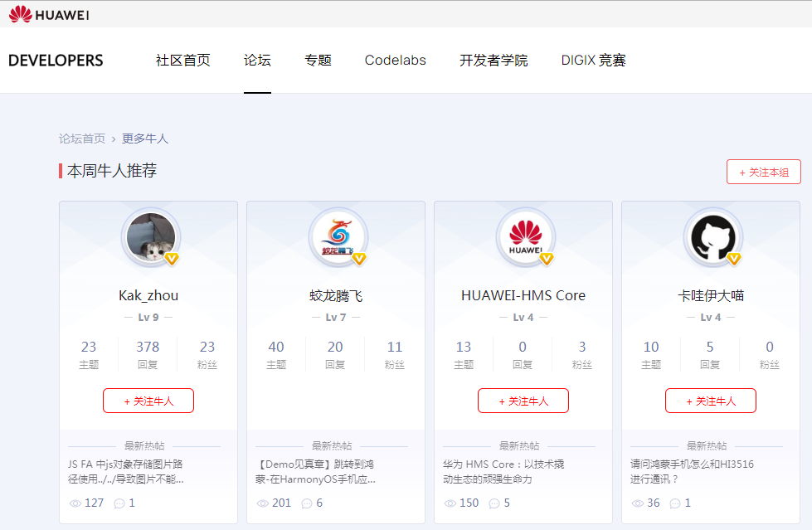Click the Huawei logo in the header
Image resolution: width=812 pixels, height=530 pixels.
pyautogui.click(x=49, y=14)
